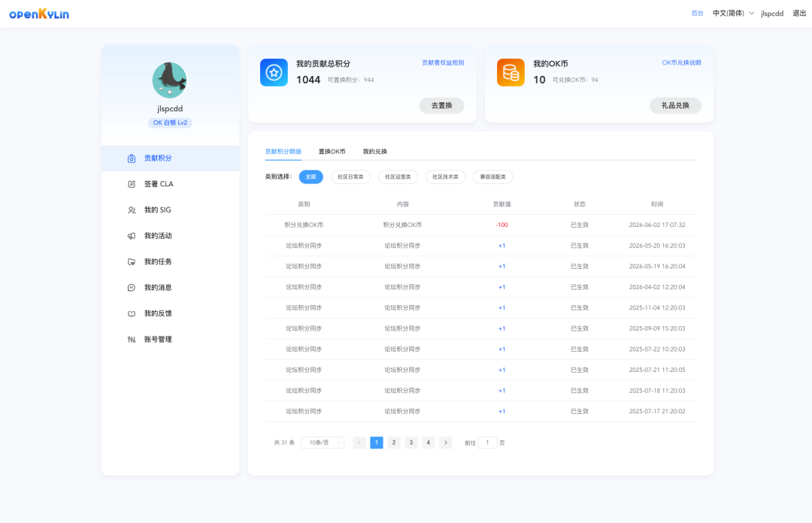
Task: Open 账号管理 sidebar entry
Action: click(x=171, y=340)
